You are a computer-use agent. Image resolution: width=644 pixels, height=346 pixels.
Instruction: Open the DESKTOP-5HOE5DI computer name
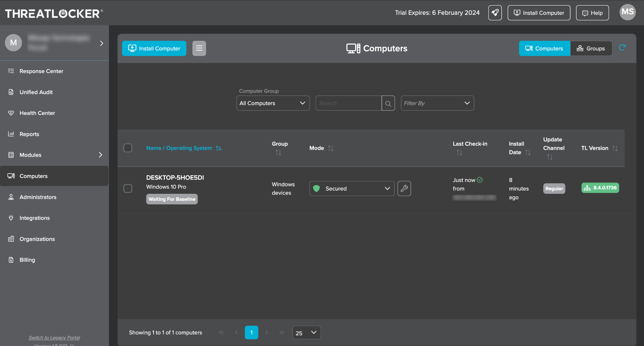point(175,178)
